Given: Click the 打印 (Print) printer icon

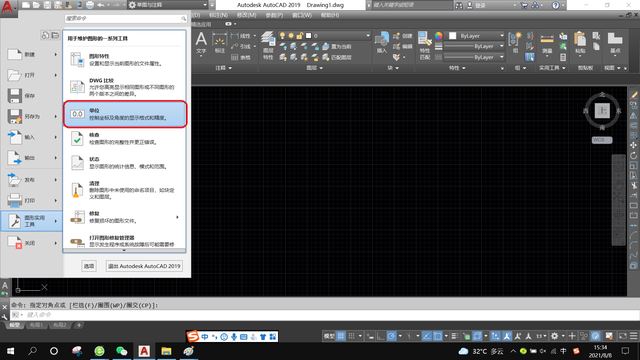Looking at the screenshot, I should (x=15, y=200).
